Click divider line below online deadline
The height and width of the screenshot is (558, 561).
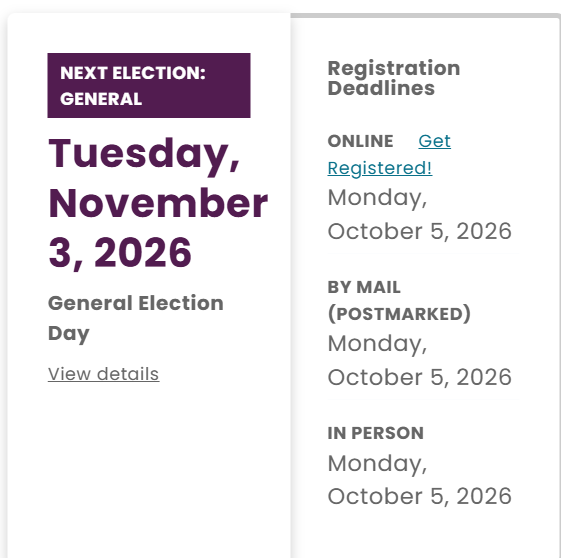(423, 253)
